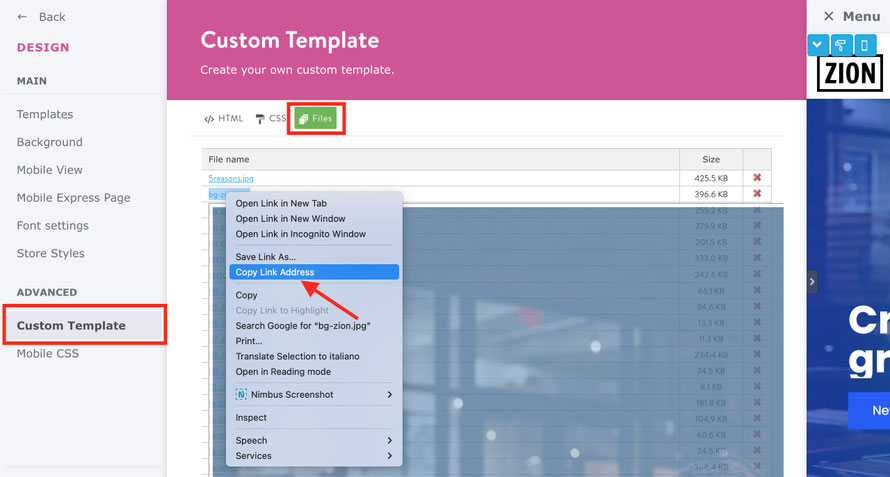Close the Menu panel with the X
The height and width of the screenshot is (477, 890).
coord(828,16)
